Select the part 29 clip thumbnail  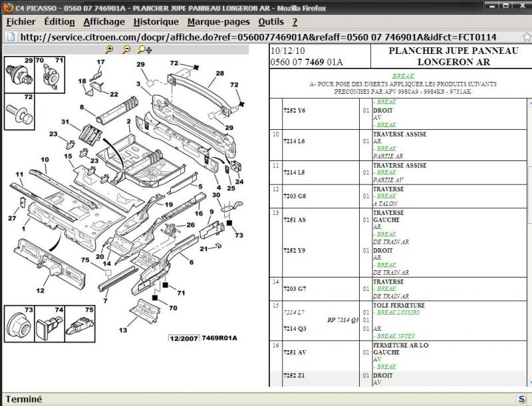19,75
